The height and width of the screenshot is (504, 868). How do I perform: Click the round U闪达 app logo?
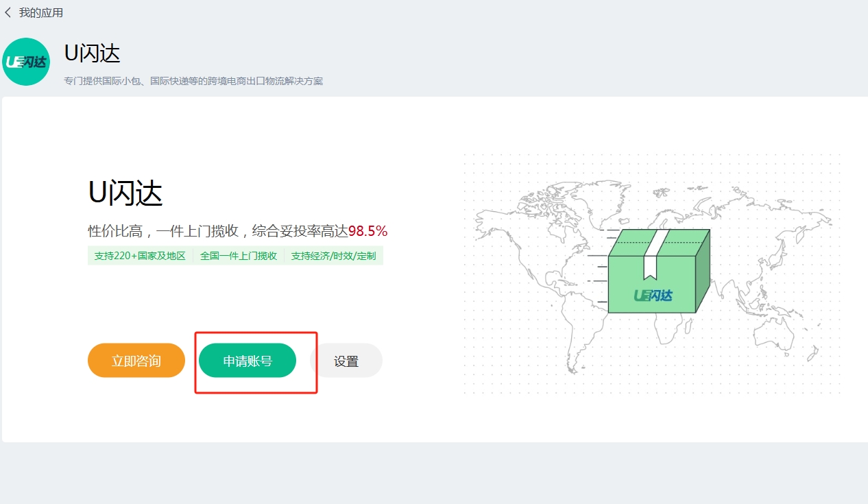tap(26, 62)
